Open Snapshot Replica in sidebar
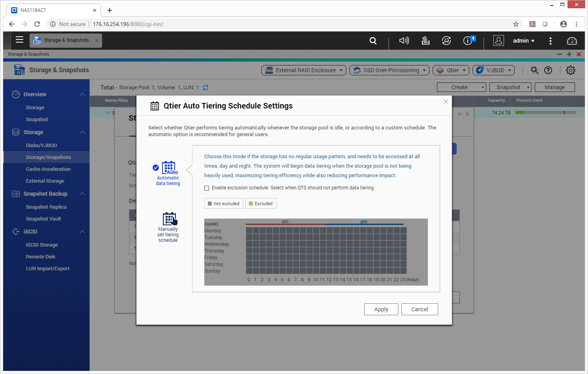The image size is (588, 374). pyautogui.click(x=46, y=207)
